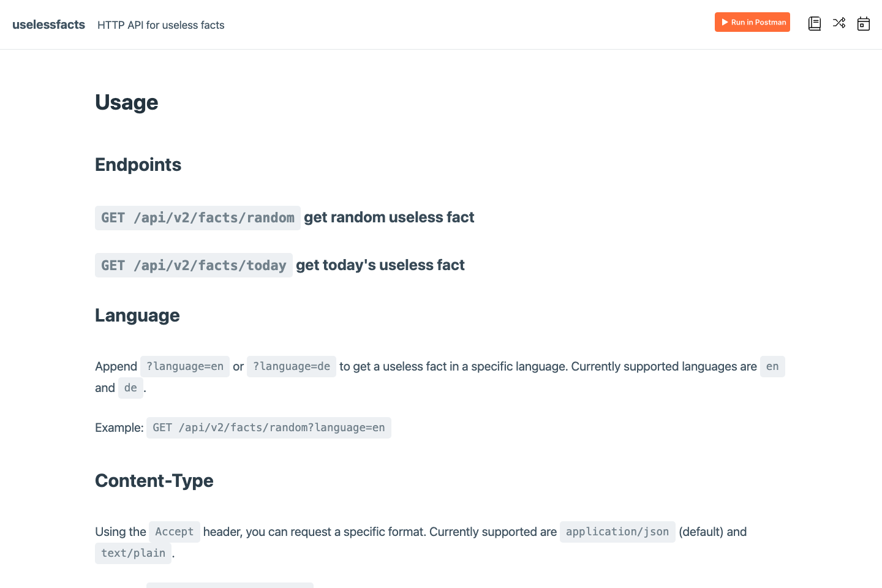Select the GET /api/v2/facts/today endpoint snippet
Viewport: 882px width, 588px height.
pyautogui.click(x=194, y=265)
